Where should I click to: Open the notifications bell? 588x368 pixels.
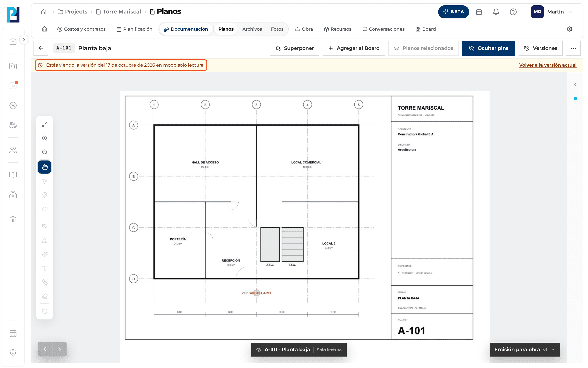[x=496, y=12]
